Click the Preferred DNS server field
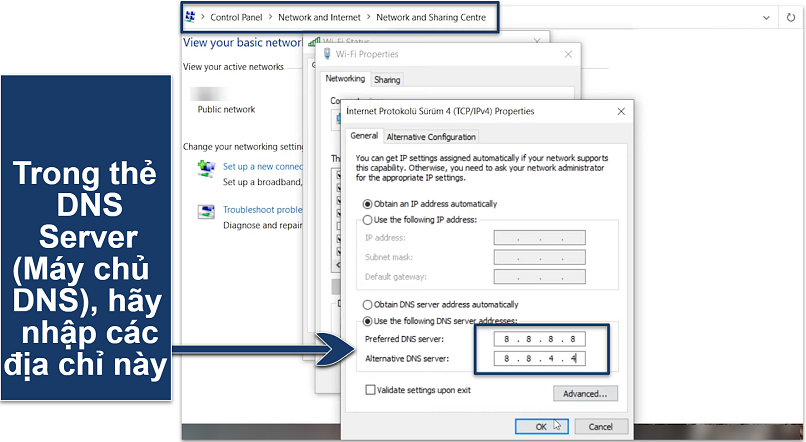This screenshot has height=442, width=806. 539,339
